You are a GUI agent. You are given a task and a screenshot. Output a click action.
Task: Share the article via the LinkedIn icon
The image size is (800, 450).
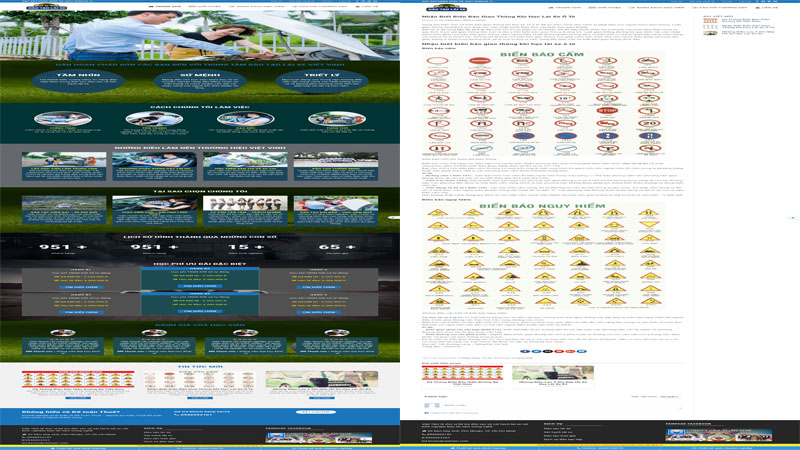click(x=581, y=352)
